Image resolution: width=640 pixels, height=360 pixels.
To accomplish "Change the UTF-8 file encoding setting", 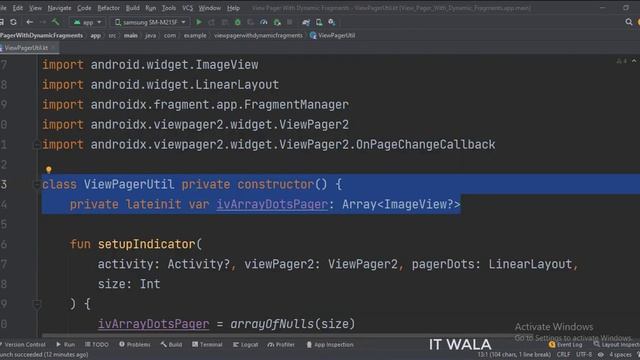I will coord(584,354).
